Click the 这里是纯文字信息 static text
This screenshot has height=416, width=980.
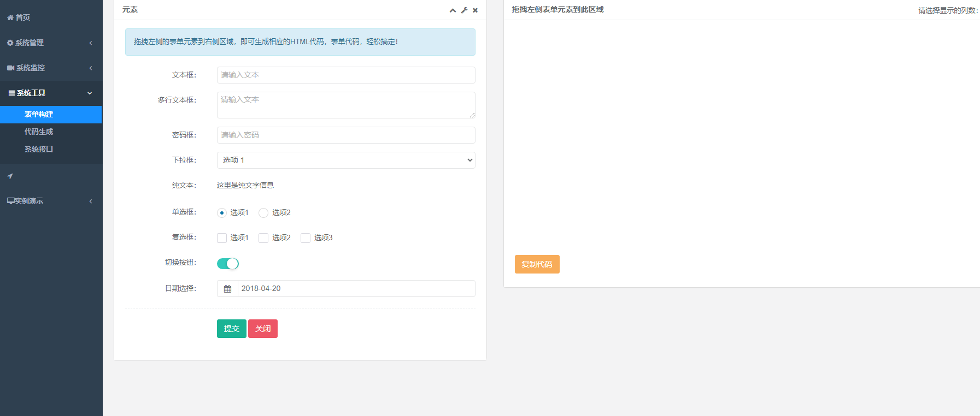(x=245, y=185)
